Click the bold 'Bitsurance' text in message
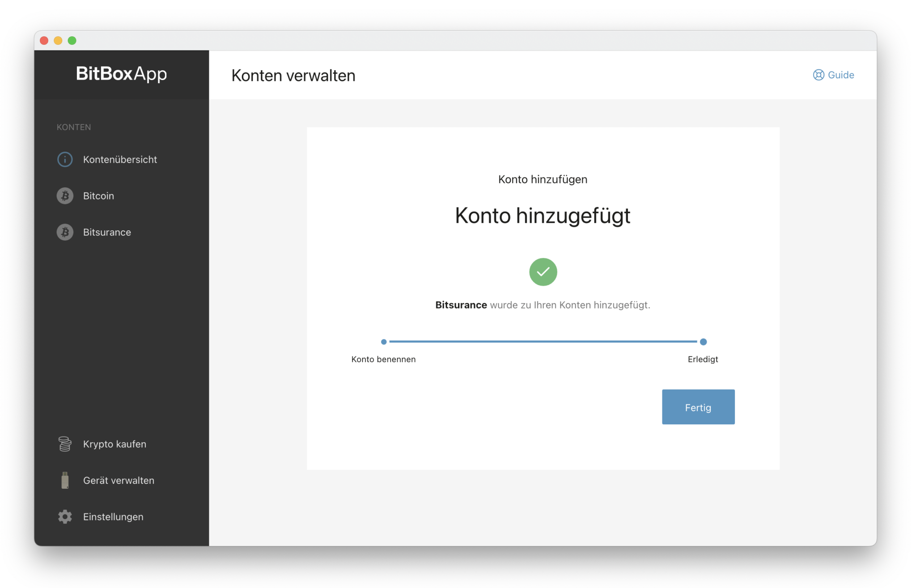The width and height of the screenshot is (916, 588). (461, 305)
